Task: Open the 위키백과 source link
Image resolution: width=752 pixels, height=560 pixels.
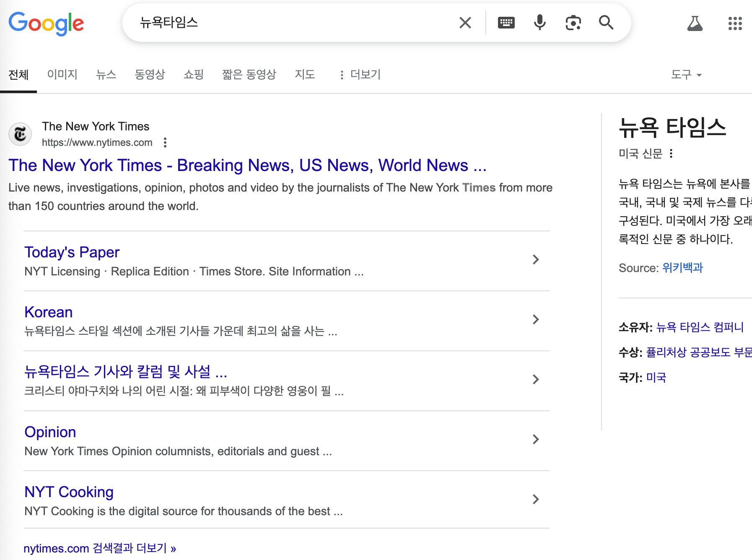Action: click(x=682, y=268)
